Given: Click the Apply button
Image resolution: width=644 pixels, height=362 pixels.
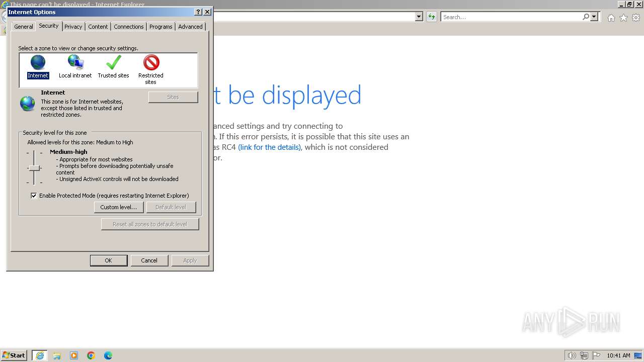Looking at the screenshot, I should [x=190, y=260].
